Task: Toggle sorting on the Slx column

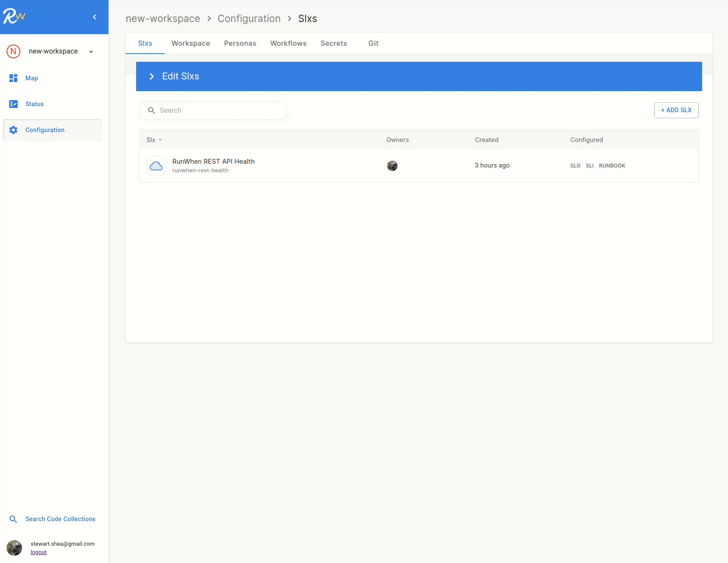Action: pos(154,139)
